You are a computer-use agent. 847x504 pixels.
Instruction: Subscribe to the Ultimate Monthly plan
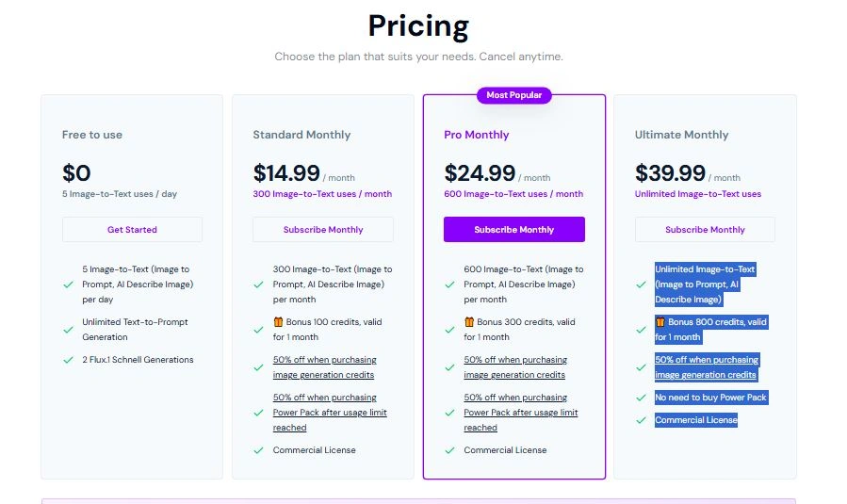click(705, 230)
